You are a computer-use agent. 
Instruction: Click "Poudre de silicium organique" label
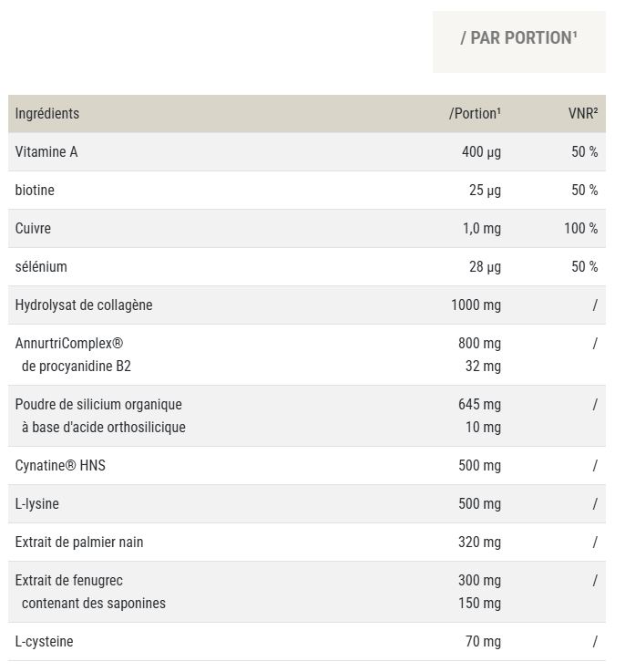point(98,405)
